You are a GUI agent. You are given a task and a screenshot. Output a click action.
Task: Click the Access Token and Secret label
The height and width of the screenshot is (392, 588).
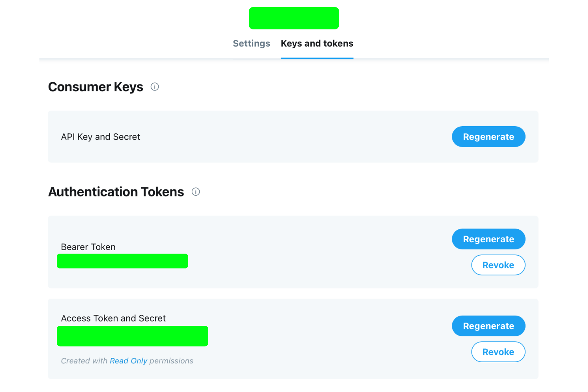(113, 318)
